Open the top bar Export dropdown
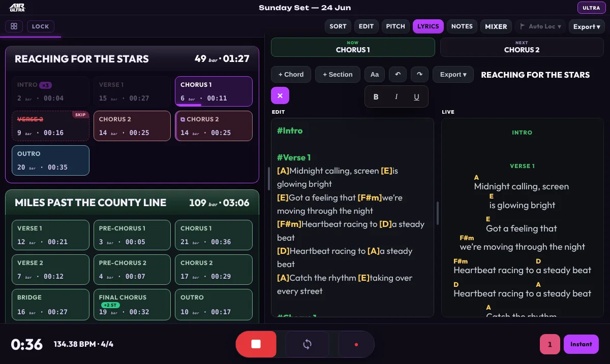Screen dimensions: 610x364 coord(587,26)
